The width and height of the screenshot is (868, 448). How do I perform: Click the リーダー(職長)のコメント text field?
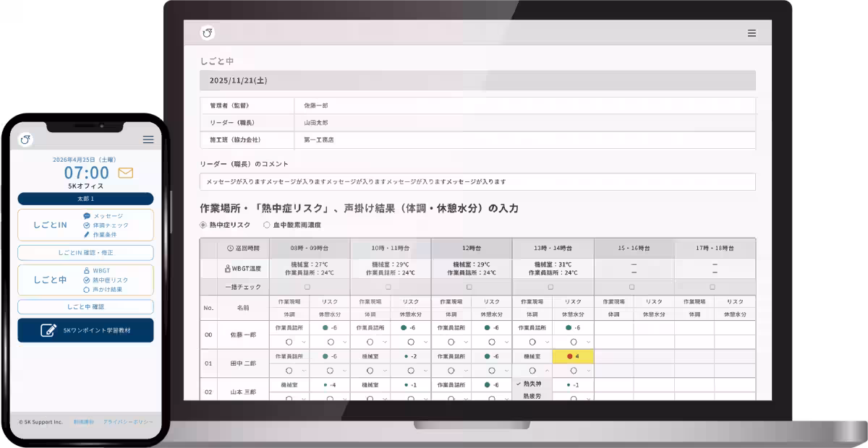(477, 181)
